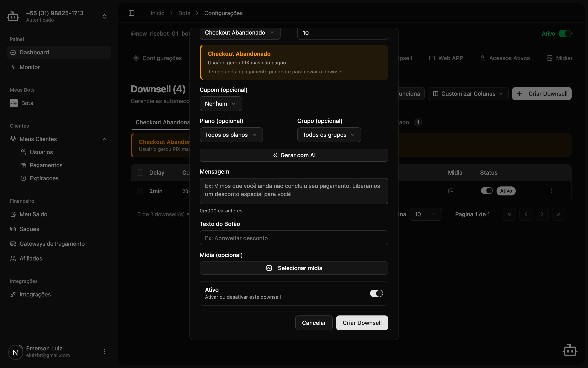Open the Todos os planos dropdown

[231, 135]
